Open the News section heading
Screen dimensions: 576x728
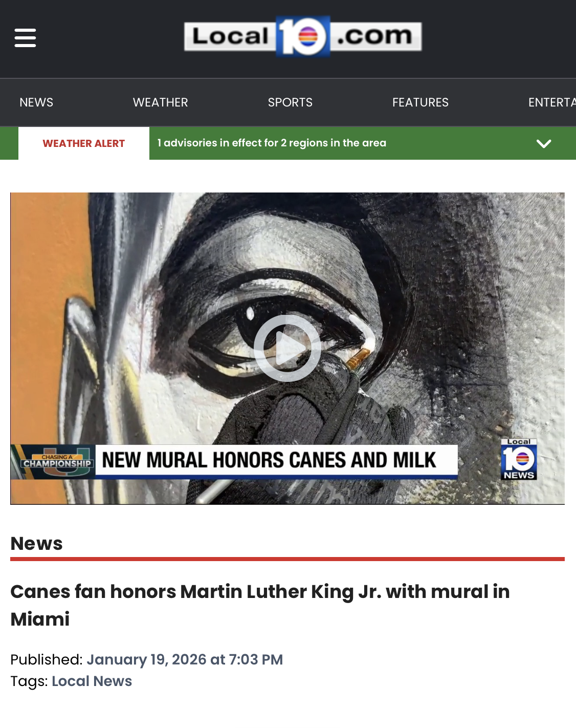[36, 544]
